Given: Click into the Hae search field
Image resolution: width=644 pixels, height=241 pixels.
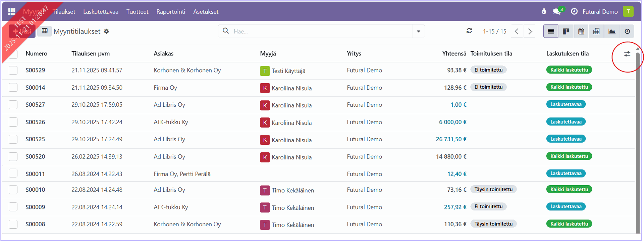Looking at the screenshot, I should pyautogui.click(x=319, y=31).
